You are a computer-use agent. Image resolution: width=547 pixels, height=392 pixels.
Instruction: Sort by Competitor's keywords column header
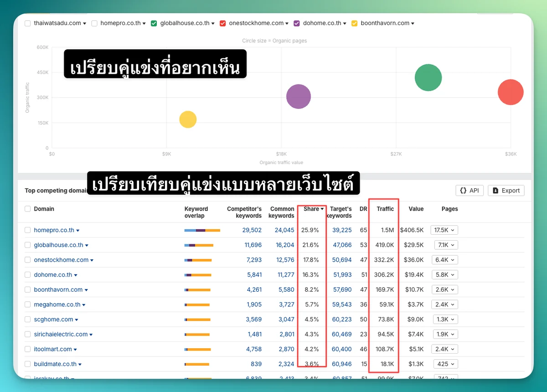tap(244, 212)
